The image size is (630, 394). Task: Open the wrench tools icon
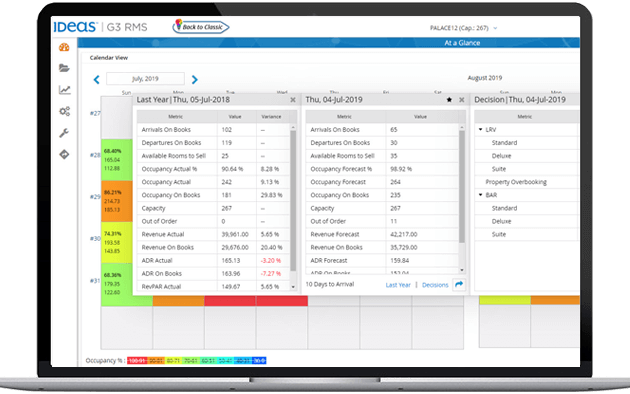[64, 133]
